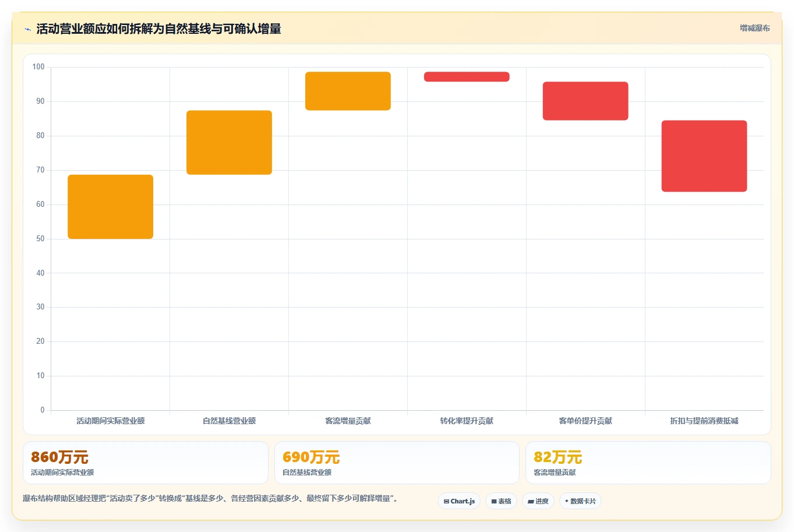Click the 进度 tag chip
The height and width of the screenshot is (532, 794).
click(x=538, y=501)
